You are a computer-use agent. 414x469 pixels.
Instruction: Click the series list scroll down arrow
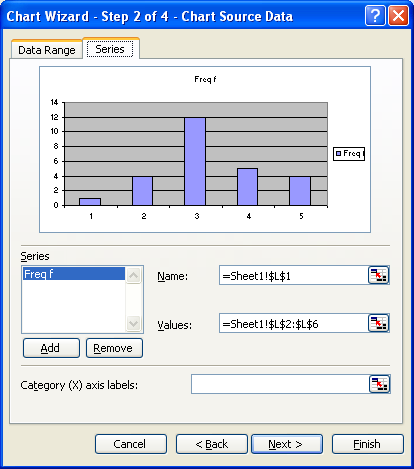click(134, 323)
